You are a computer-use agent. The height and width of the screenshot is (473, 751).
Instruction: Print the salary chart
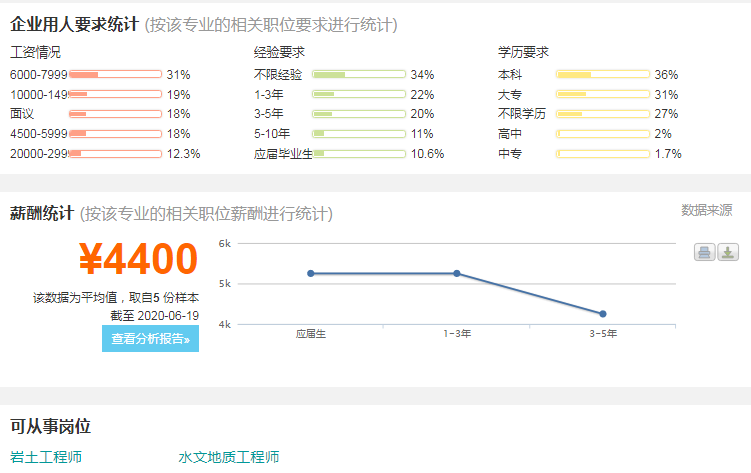point(705,252)
